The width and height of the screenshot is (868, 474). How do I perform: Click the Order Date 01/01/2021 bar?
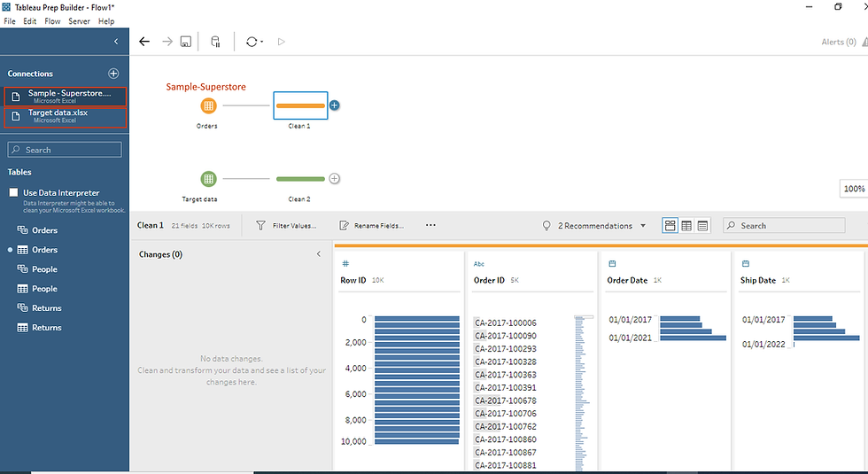coord(693,338)
